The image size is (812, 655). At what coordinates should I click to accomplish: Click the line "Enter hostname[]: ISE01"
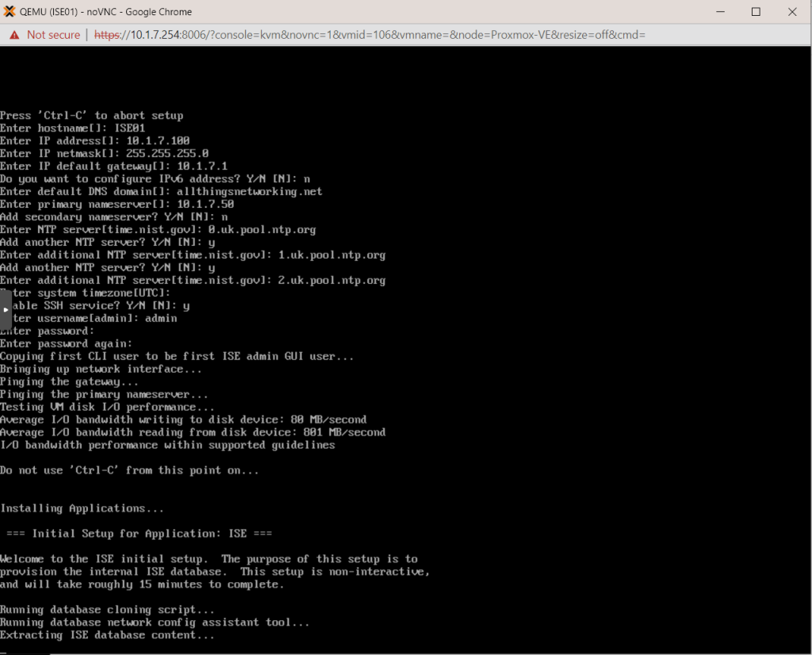click(72, 128)
